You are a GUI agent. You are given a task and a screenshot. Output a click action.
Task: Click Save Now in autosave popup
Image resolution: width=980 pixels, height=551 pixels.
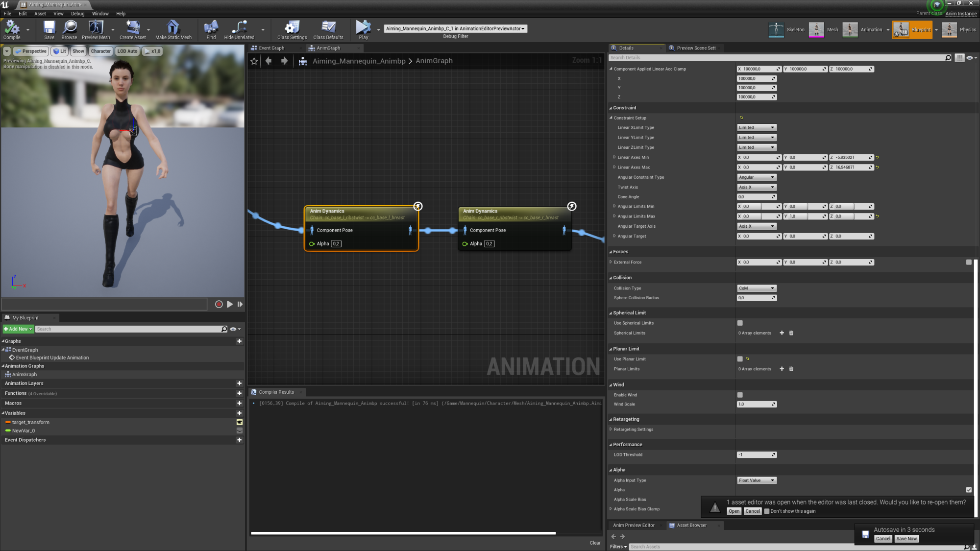click(x=906, y=539)
